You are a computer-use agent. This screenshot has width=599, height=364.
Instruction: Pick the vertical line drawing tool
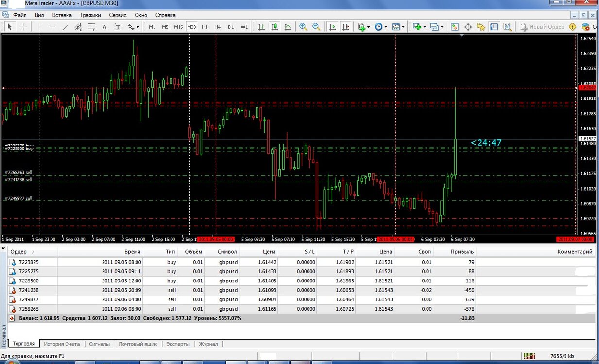tap(39, 27)
